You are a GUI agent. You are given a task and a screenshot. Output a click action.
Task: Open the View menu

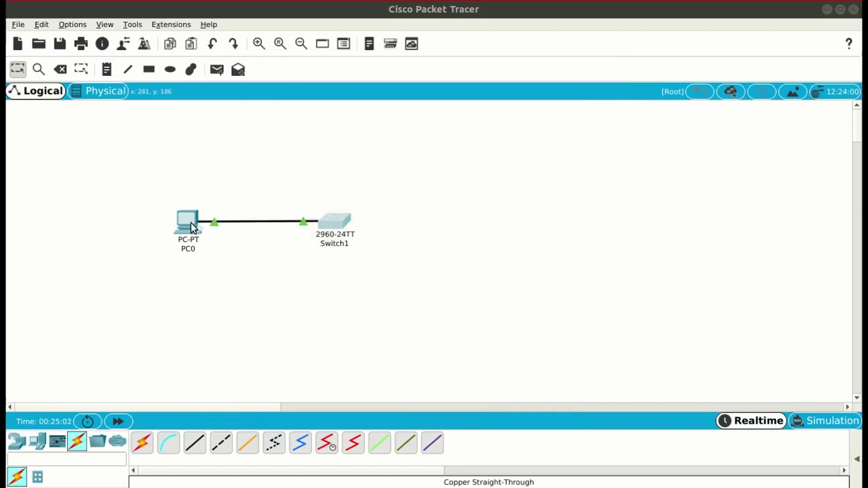coord(104,24)
